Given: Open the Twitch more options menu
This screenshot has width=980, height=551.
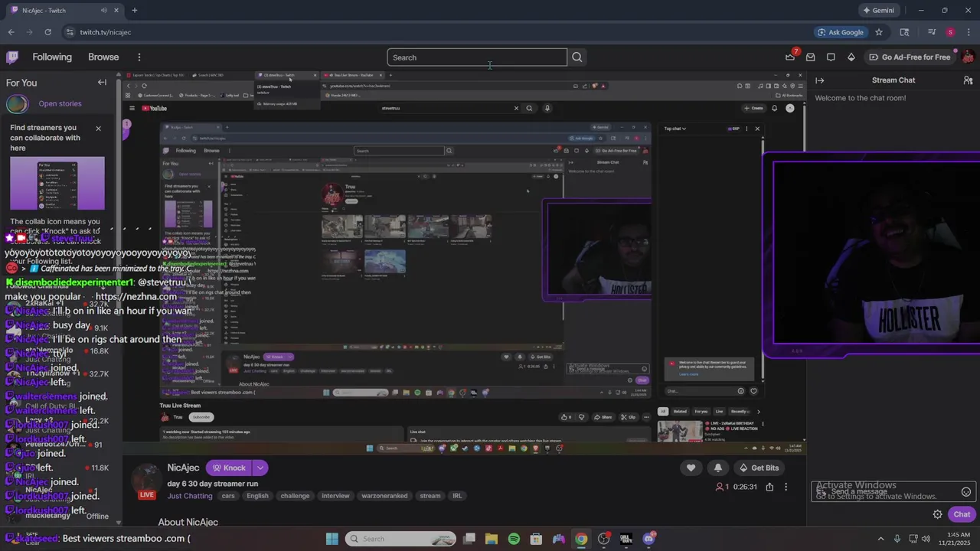Looking at the screenshot, I should coord(139,57).
